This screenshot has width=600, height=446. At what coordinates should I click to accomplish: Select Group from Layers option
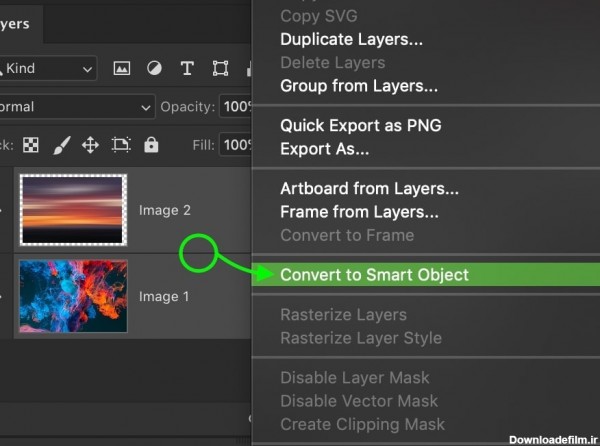click(x=358, y=86)
